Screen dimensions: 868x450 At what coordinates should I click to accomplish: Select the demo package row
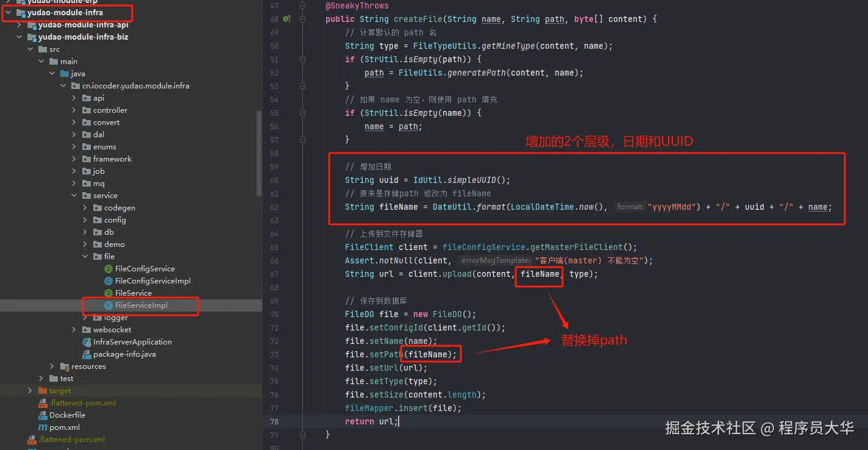point(130,245)
